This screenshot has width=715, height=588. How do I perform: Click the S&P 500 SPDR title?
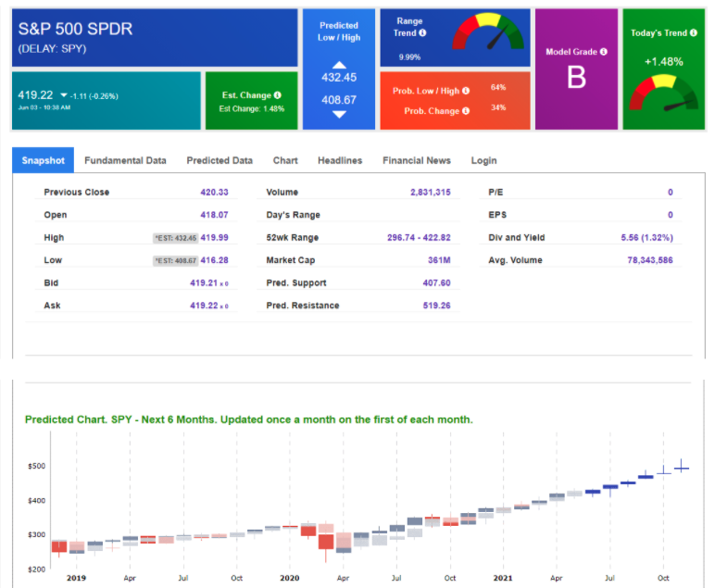pyautogui.click(x=75, y=29)
